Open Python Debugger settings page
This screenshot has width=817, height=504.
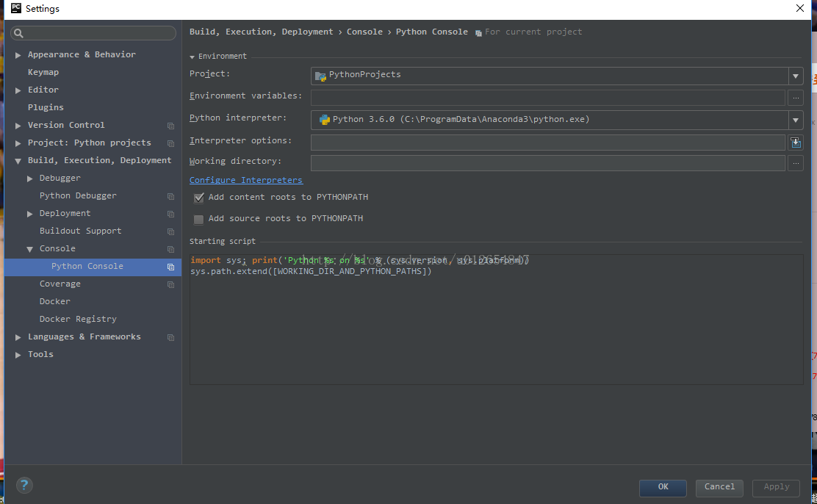point(78,195)
